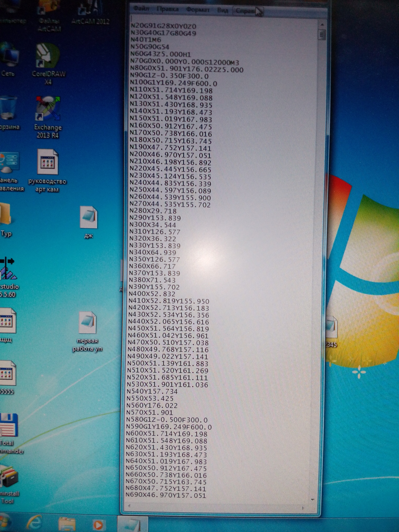Click the horizontal scrollbar left arrow

(129, 506)
